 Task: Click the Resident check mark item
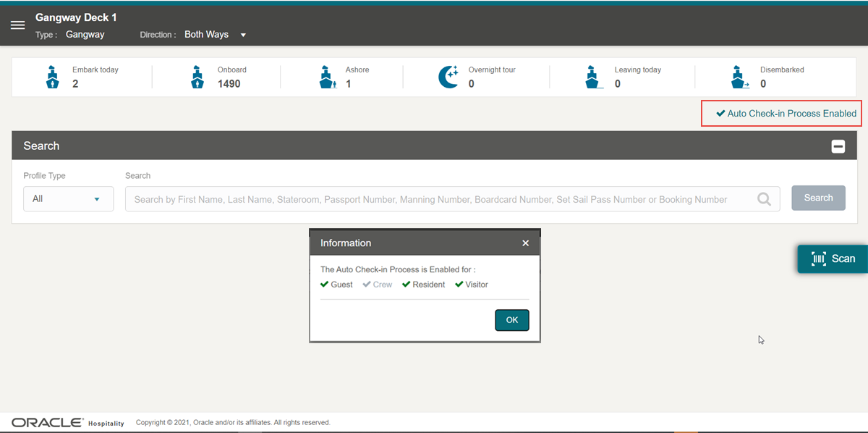[x=424, y=285]
